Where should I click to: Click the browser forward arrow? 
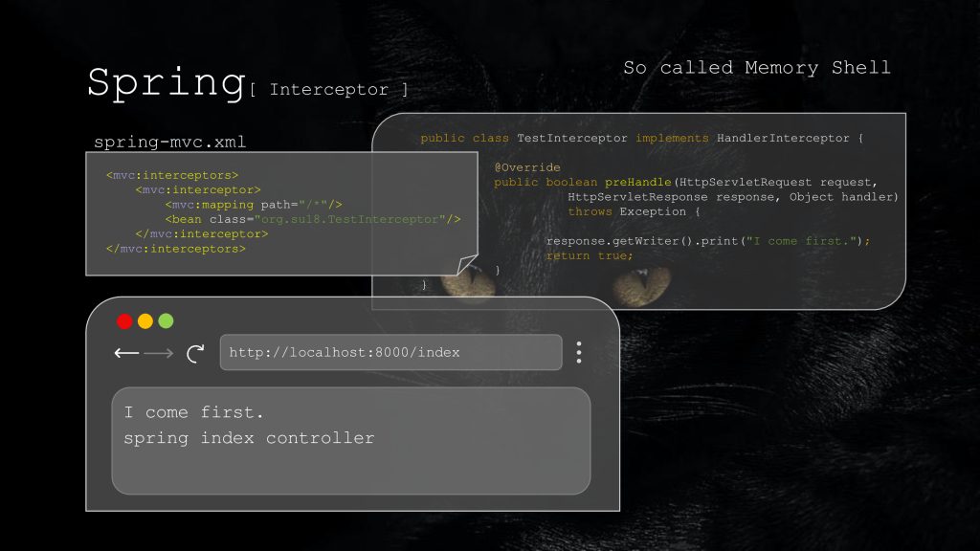pos(159,353)
